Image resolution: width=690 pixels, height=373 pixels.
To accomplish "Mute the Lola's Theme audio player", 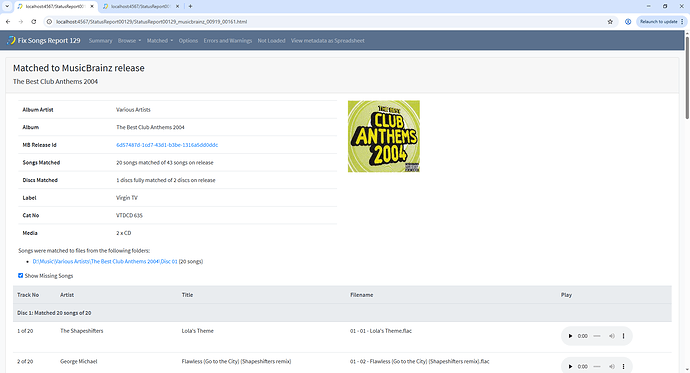I will pyautogui.click(x=612, y=336).
